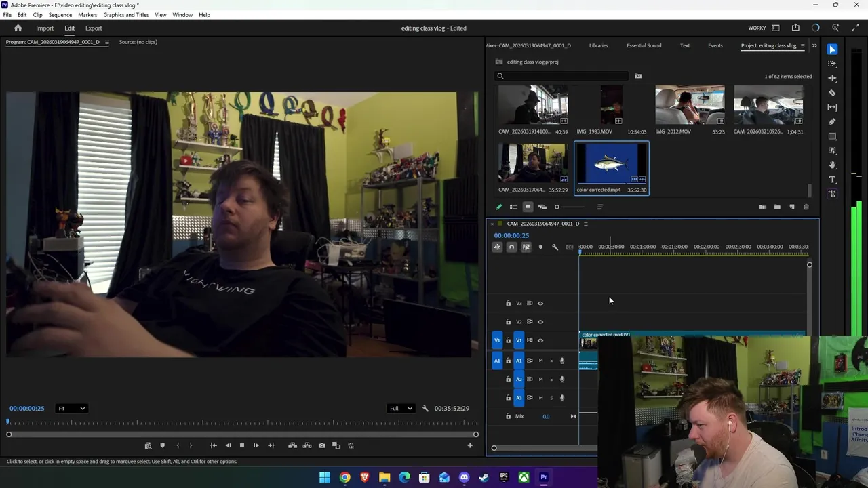Open Program monitor panel menu

[106, 42]
